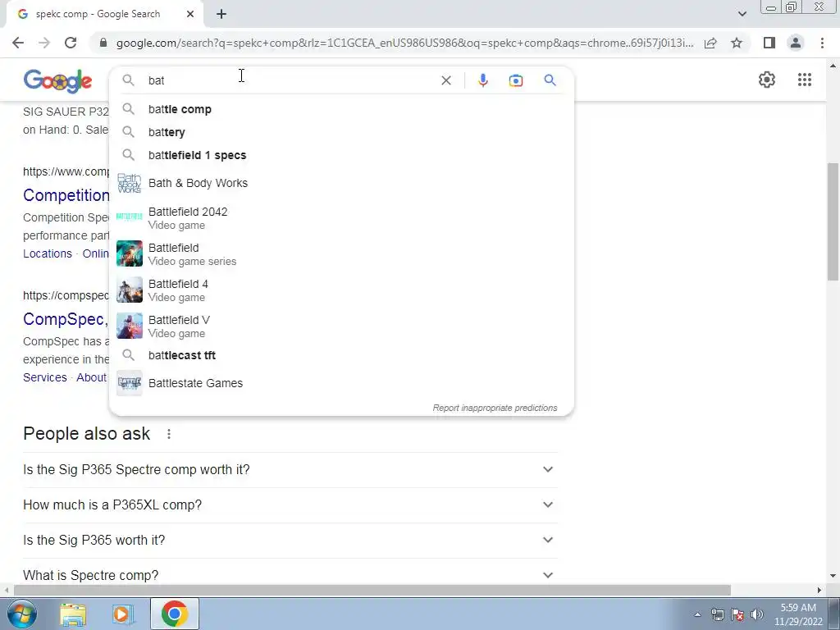Click the Battlefield V cover thumbnail
Image resolution: width=840 pixels, height=630 pixels.
pos(129,326)
